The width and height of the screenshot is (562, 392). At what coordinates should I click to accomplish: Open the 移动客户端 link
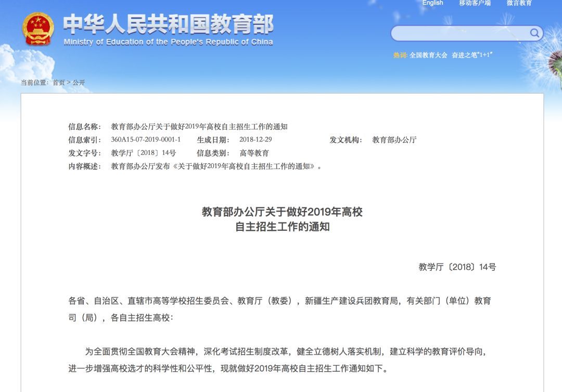pyautogui.click(x=475, y=3)
